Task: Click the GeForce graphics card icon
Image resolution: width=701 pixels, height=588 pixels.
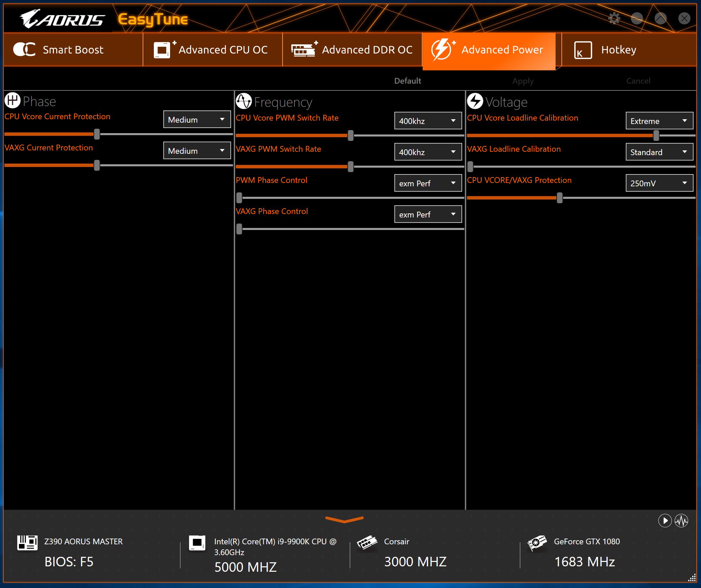Action: click(537, 543)
